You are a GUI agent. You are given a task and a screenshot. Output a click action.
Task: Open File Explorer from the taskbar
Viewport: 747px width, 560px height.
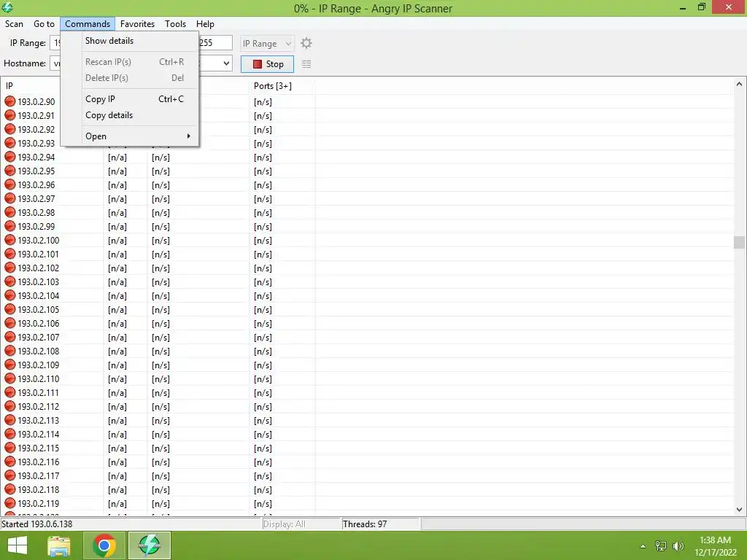click(x=59, y=545)
